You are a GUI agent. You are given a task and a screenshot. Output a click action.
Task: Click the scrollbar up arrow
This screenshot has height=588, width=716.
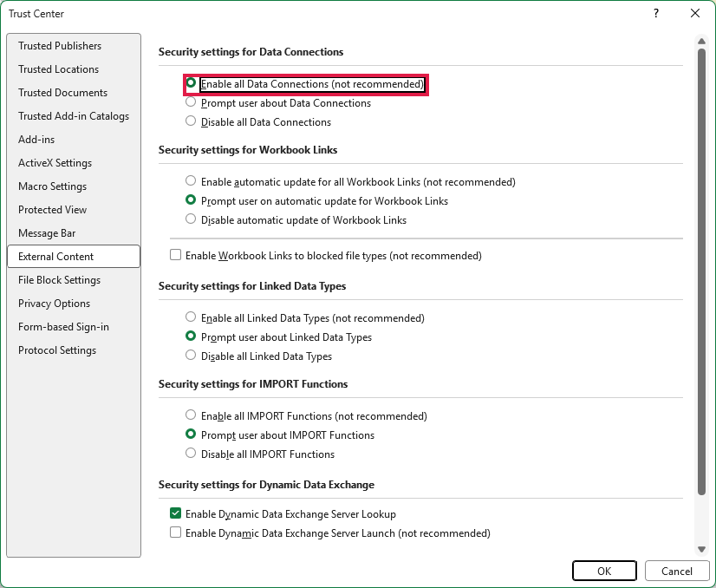click(x=702, y=41)
